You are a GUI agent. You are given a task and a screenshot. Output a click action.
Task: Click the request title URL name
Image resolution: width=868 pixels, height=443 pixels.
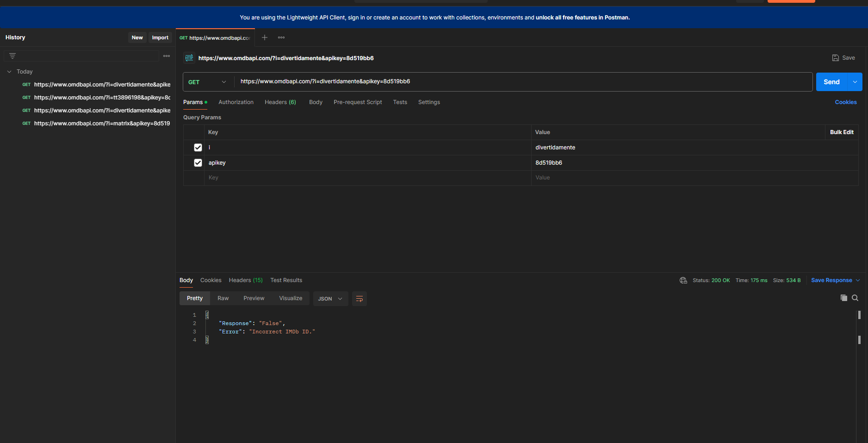pyautogui.click(x=286, y=58)
